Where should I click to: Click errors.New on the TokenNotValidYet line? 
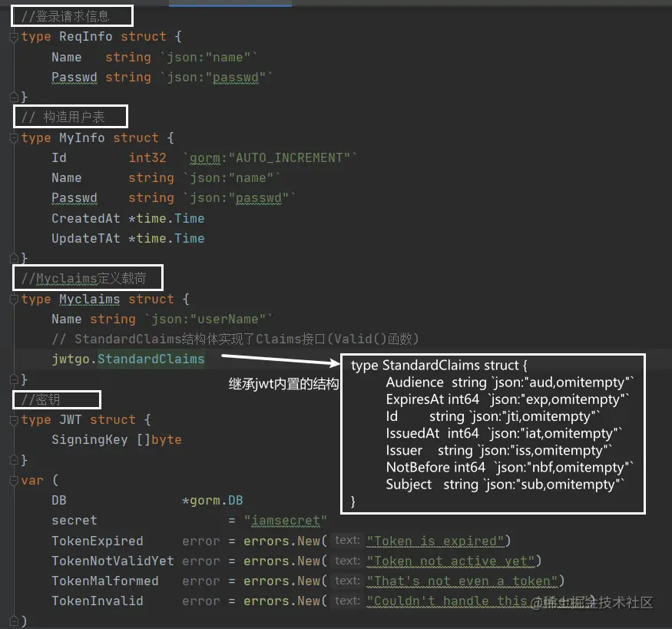tap(282, 561)
